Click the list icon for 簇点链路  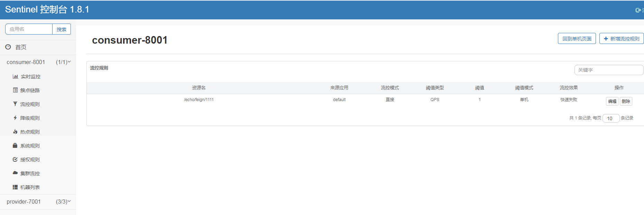tap(15, 90)
